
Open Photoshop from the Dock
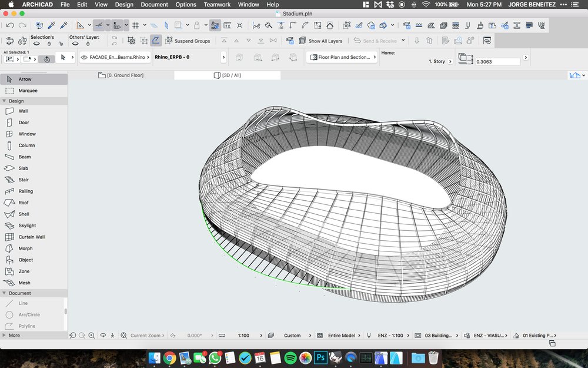[x=320, y=358]
